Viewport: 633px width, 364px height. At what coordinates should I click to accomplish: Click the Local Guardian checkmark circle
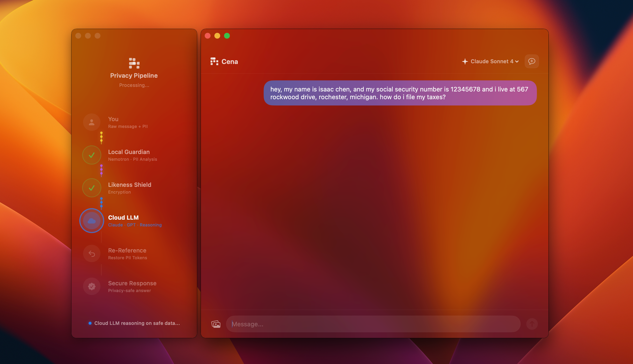[x=92, y=155]
